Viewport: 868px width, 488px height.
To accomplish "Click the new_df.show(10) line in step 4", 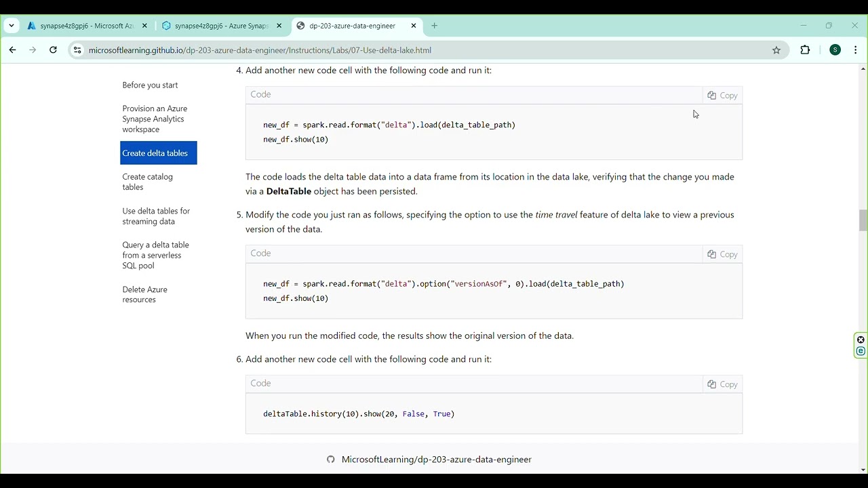I will point(296,140).
